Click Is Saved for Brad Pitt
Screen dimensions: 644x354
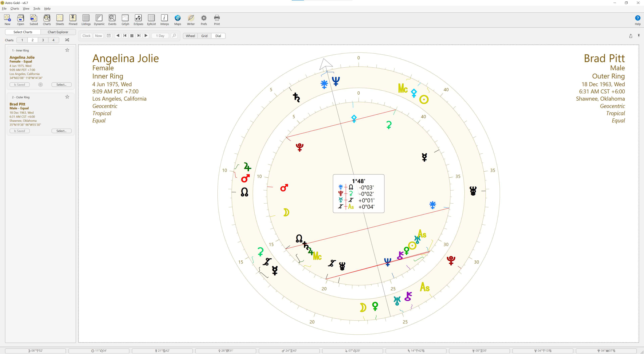[19, 131]
